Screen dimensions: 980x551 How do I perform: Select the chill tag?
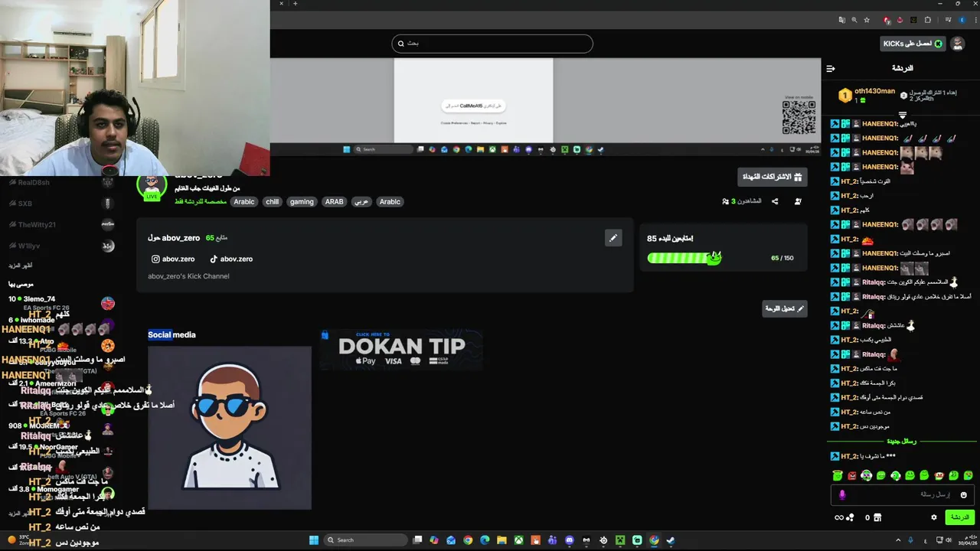click(273, 202)
